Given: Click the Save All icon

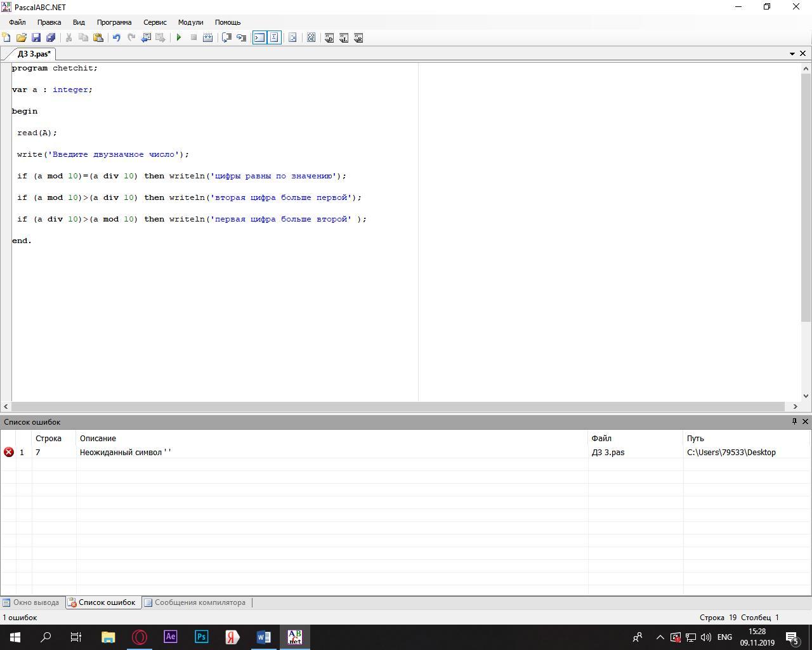Looking at the screenshot, I should tap(51, 37).
